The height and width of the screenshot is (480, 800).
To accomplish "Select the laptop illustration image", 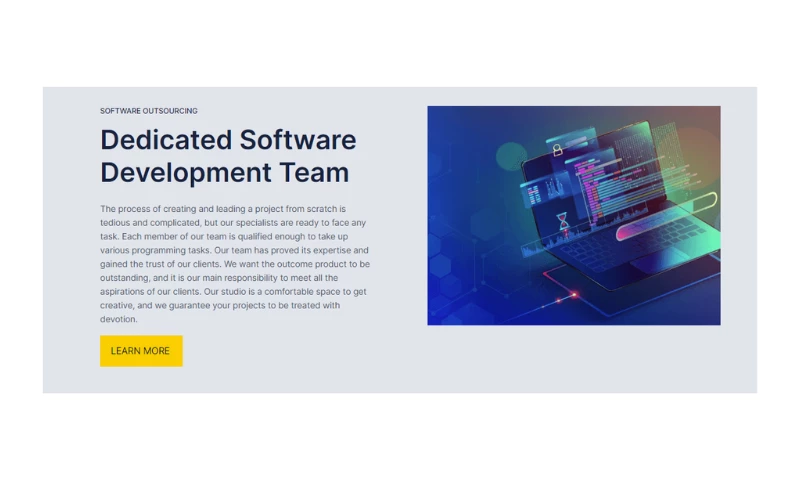I will click(573, 215).
